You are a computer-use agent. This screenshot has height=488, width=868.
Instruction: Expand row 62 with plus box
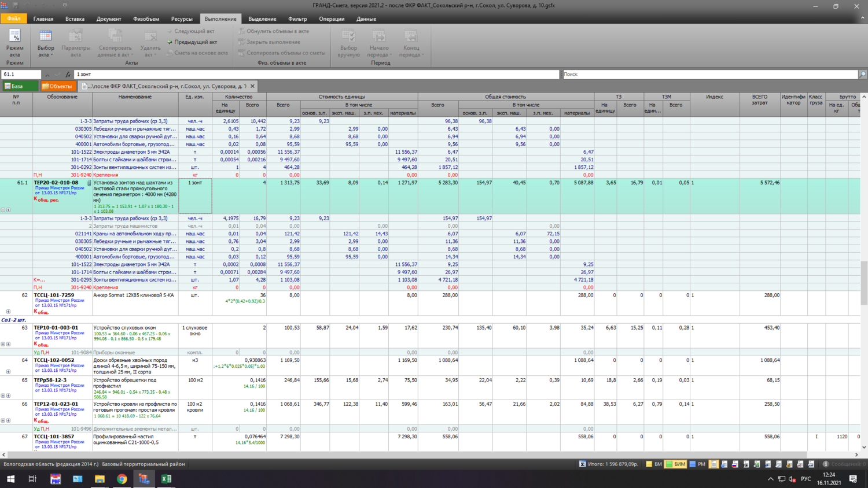[x=8, y=312]
